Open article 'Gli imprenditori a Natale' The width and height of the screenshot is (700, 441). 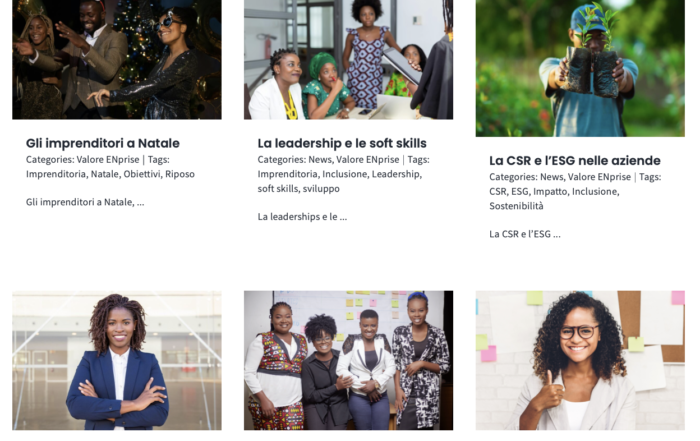pos(103,143)
